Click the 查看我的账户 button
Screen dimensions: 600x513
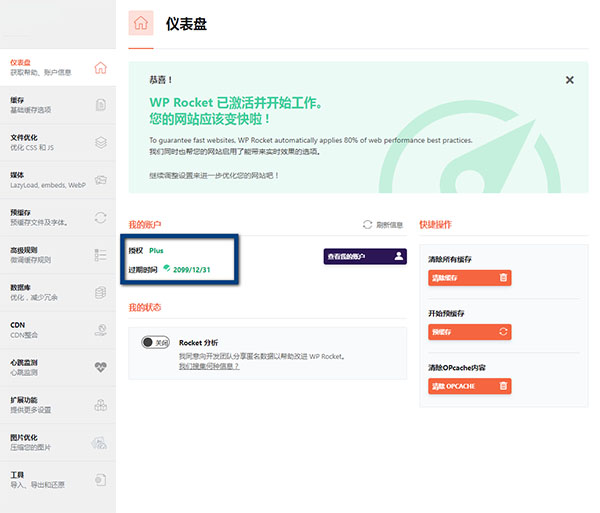pyautogui.click(x=365, y=256)
